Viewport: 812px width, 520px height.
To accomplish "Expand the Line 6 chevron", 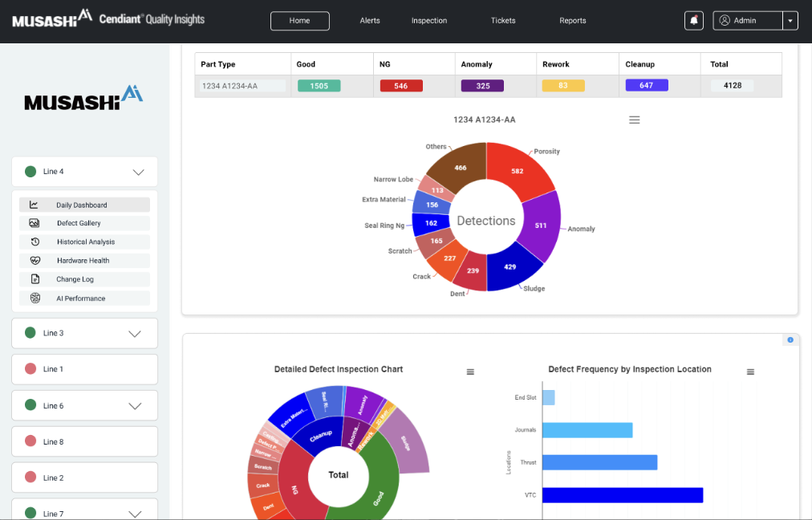I will (135, 407).
